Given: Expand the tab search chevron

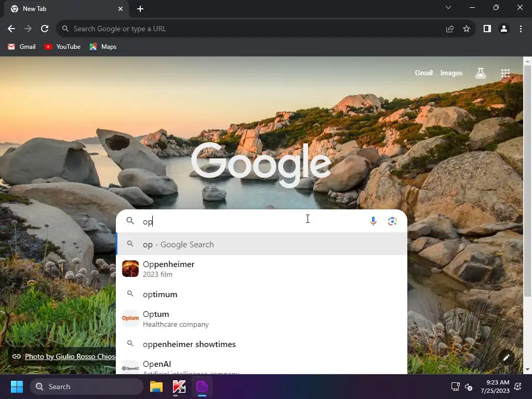Looking at the screenshot, I should click(x=448, y=7).
